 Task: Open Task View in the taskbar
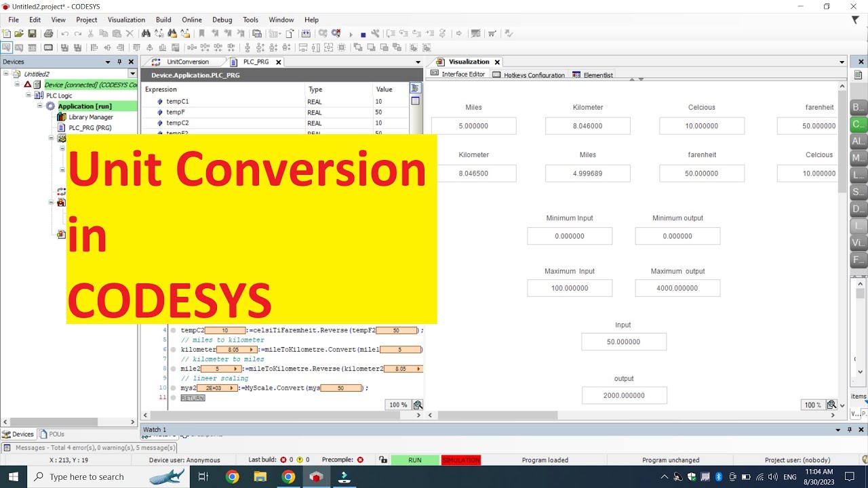203,476
